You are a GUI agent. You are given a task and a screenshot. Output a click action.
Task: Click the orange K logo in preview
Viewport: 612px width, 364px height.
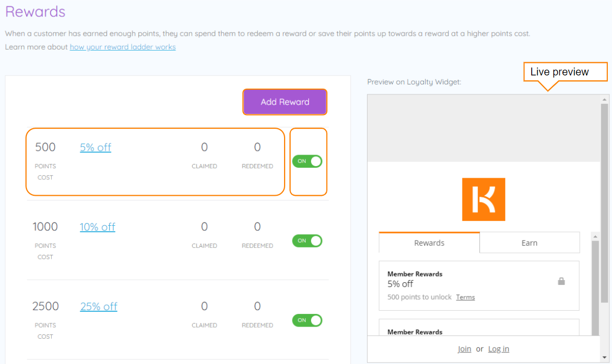484,199
